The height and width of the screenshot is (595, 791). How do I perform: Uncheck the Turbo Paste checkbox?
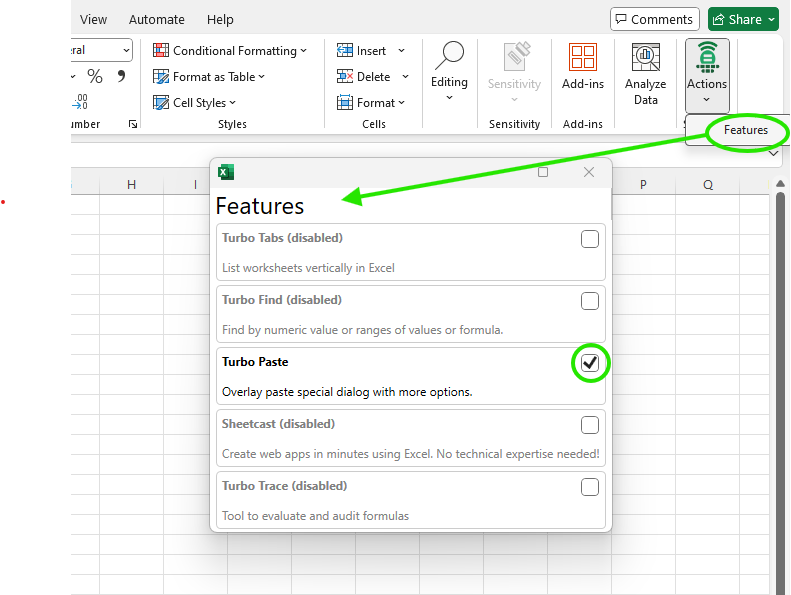click(x=590, y=363)
